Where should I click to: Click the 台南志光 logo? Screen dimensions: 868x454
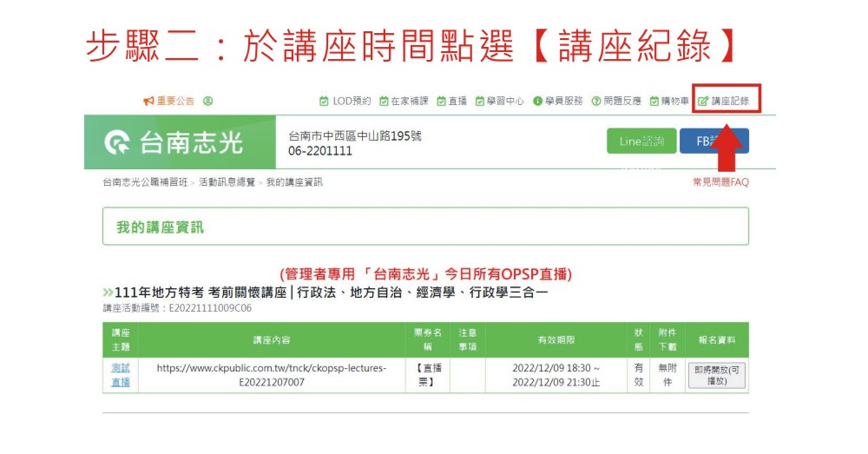[174, 142]
